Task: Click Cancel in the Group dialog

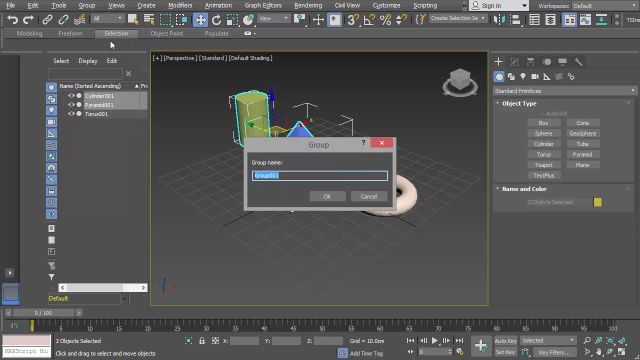Action: [369, 196]
